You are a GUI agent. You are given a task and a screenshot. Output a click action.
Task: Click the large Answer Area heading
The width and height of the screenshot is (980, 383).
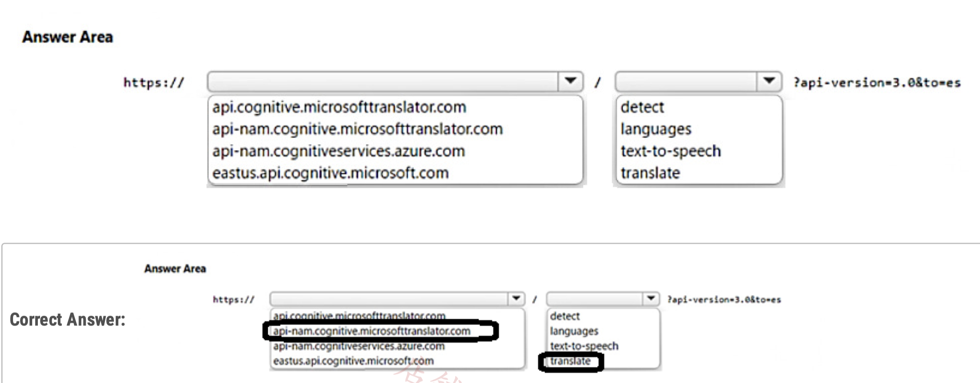tap(67, 37)
